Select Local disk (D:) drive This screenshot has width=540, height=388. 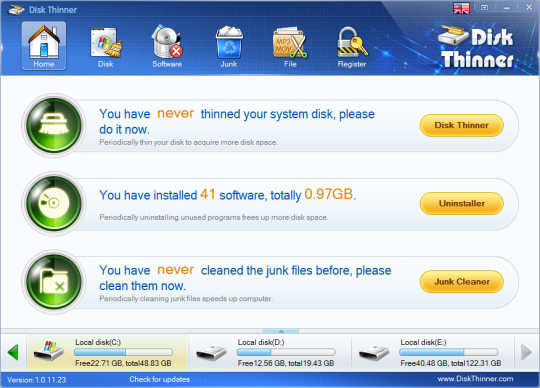click(x=270, y=353)
